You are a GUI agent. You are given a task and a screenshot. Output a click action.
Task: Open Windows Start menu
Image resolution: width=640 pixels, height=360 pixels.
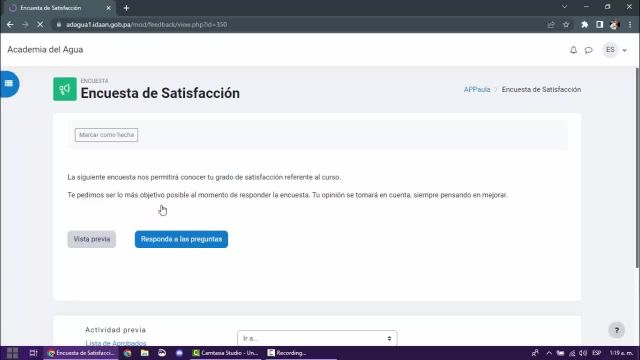pyautogui.click(x=12, y=353)
